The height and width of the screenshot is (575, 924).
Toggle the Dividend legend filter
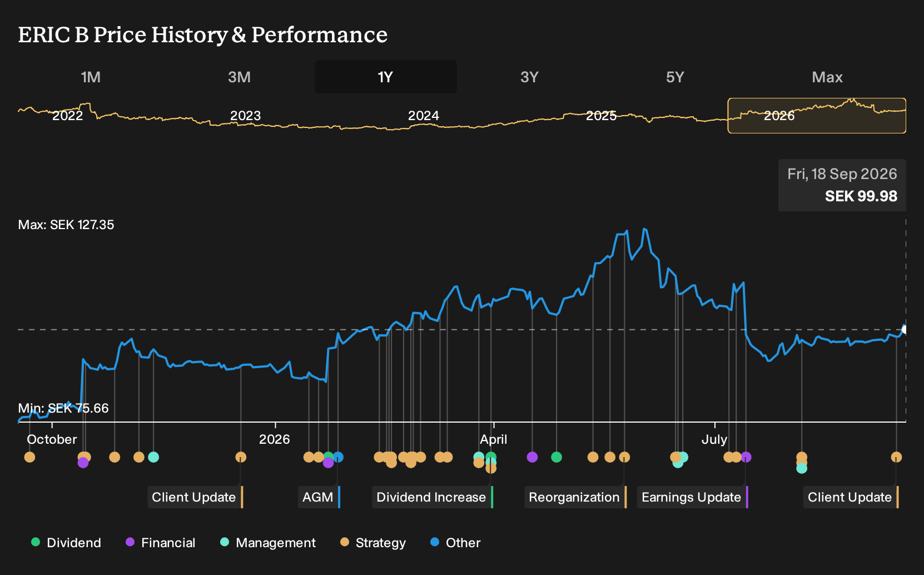point(66,543)
